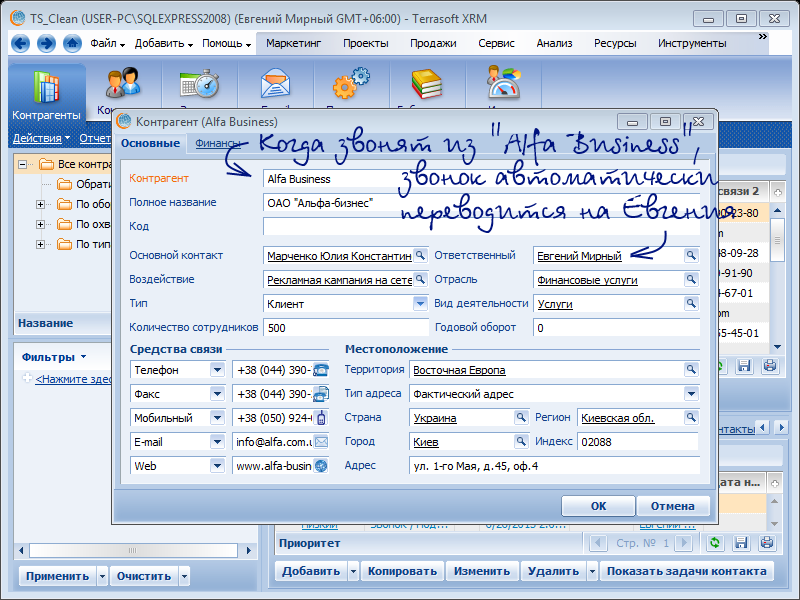Click the left panel horizontal scrollbar
This screenshot has height=600, width=800.
(134, 550)
